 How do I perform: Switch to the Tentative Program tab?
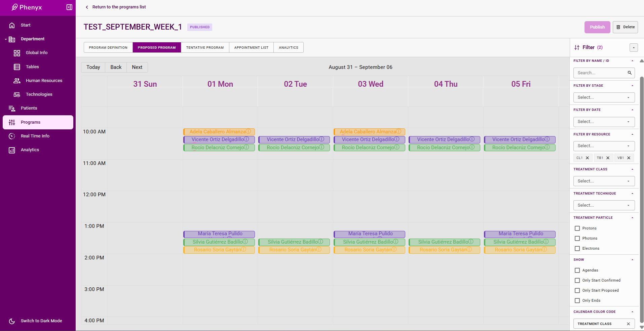click(205, 48)
